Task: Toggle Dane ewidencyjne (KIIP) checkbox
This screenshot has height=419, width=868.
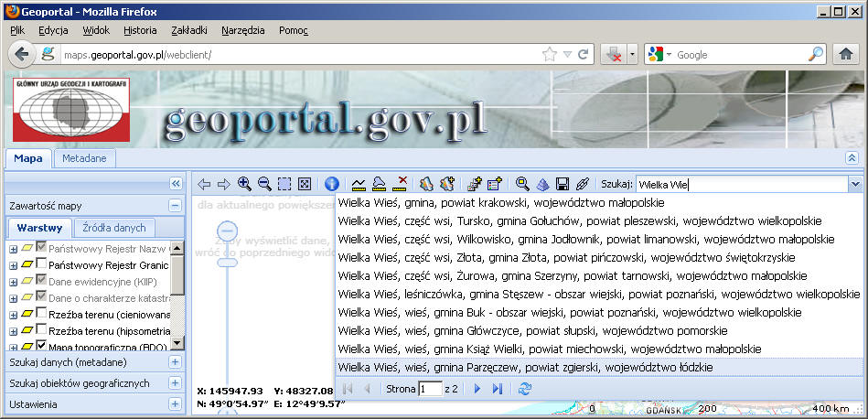Action: [x=41, y=281]
